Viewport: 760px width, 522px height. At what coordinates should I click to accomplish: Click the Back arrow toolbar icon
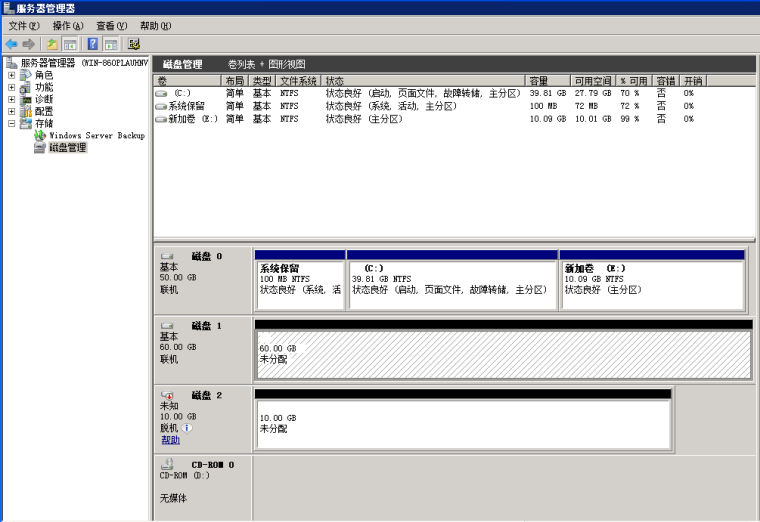coord(12,44)
